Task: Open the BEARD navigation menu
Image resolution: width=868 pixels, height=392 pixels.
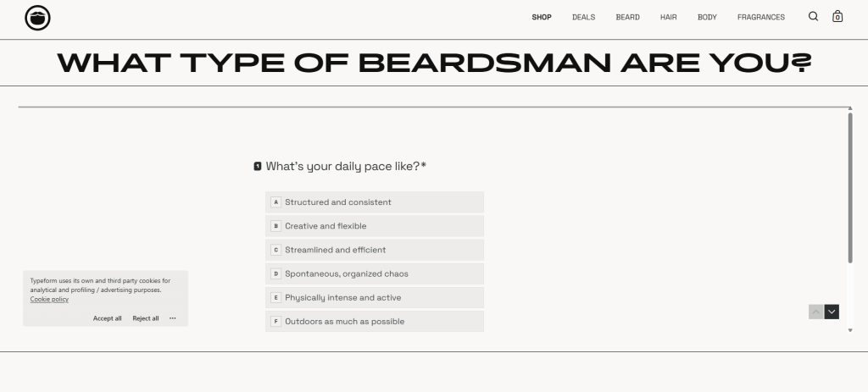Action: click(628, 17)
